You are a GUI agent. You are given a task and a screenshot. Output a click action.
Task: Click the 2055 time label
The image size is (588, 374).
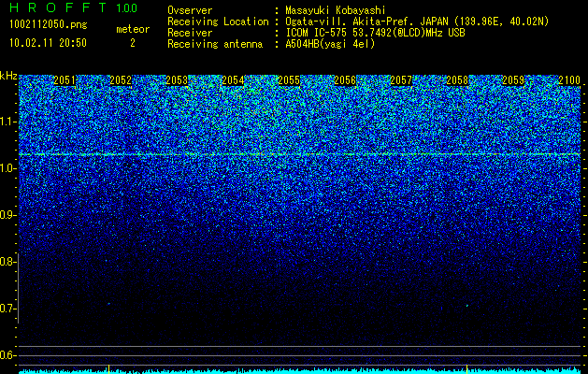289,80
